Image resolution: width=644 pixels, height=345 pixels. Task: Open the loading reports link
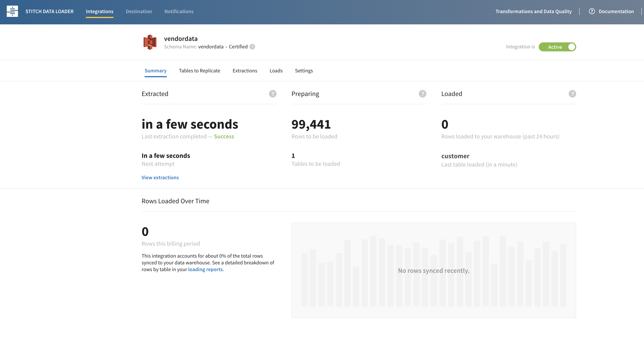click(x=205, y=269)
